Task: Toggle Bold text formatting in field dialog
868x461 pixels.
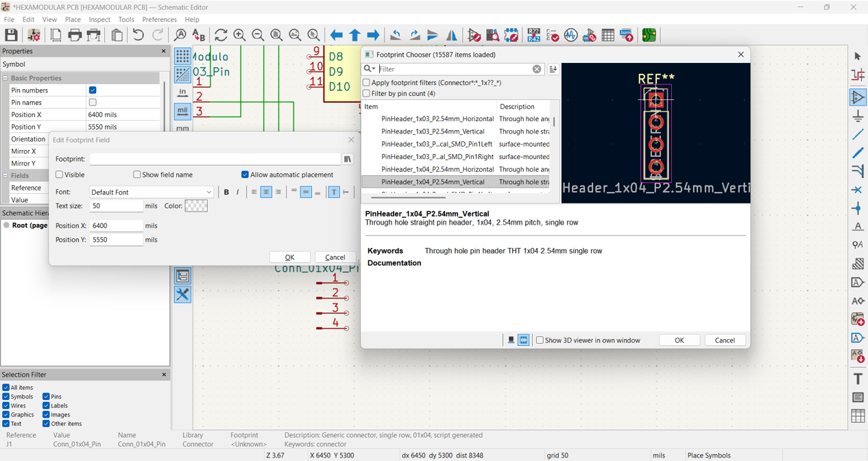Action: pyautogui.click(x=226, y=192)
